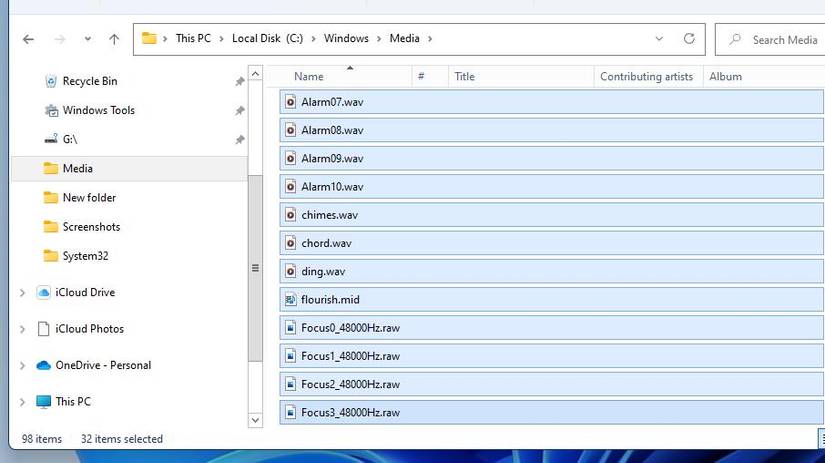This screenshot has height=463, width=825.
Task: Select iCloud Photos in the sidebar
Action: 89,329
